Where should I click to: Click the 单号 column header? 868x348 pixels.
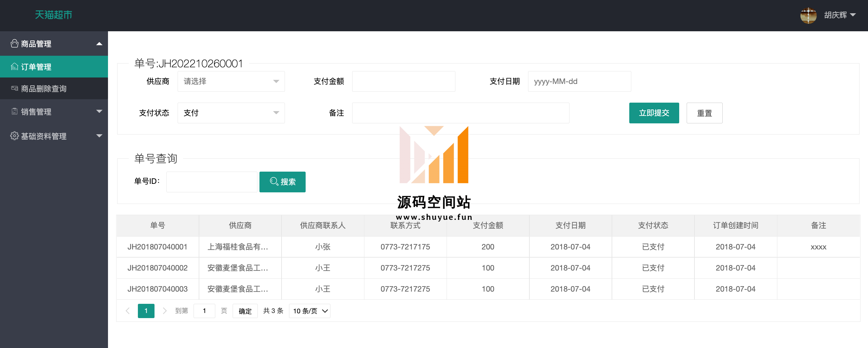[x=158, y=225]
